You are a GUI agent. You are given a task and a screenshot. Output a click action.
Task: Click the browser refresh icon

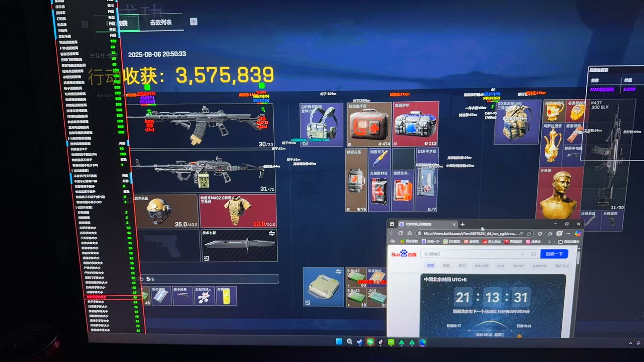[400, 233]
